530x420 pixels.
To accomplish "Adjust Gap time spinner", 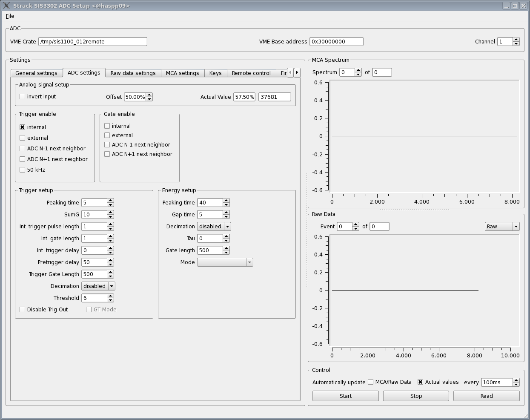I will click(x=226, y=215).
